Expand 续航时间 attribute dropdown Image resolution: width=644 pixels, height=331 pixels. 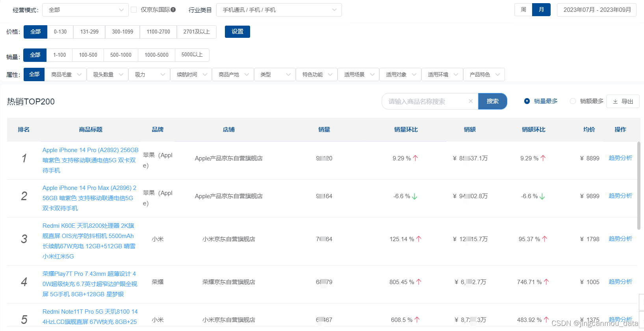tap(191, 74)
